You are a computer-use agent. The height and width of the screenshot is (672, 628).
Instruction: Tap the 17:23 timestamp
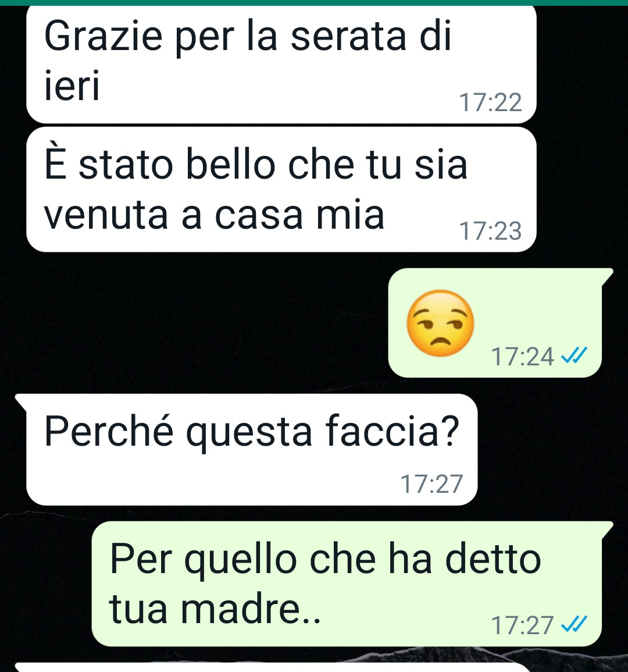tap(491, 231)
